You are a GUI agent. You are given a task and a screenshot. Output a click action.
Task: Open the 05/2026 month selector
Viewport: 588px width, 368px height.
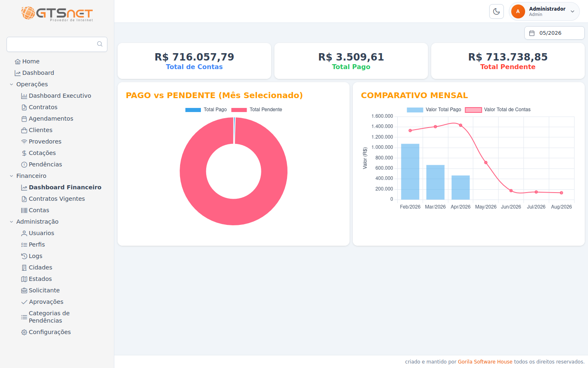point(555,33)
